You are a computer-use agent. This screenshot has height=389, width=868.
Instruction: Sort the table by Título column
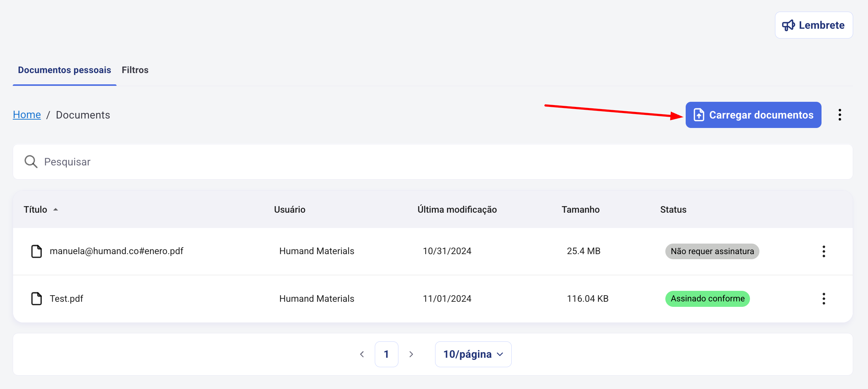click(41, 209)
